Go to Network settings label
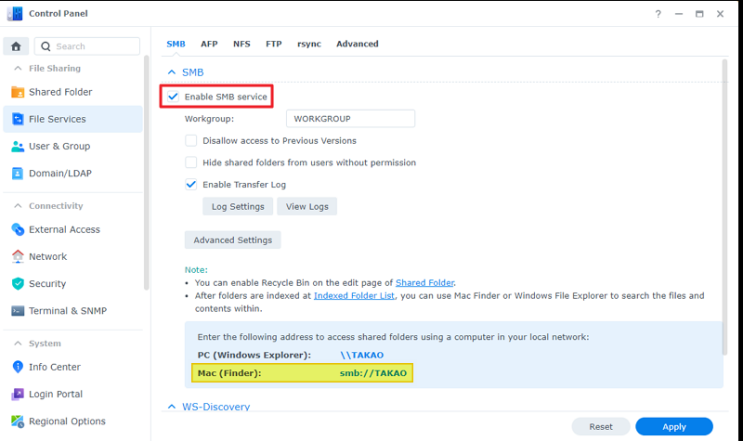Screen dimensions: 743x441 tap(48, 256)
